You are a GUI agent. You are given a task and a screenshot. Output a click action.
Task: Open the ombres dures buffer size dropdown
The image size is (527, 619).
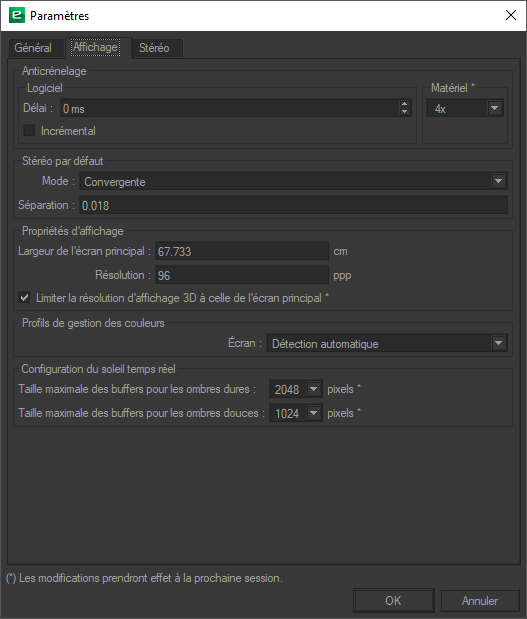(x=296, y=389)
